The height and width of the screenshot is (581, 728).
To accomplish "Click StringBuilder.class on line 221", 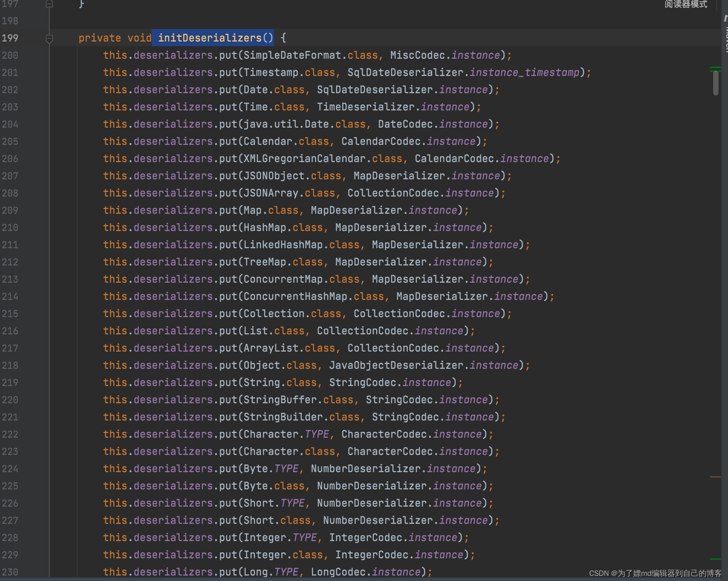I will [x=301, y=417].
